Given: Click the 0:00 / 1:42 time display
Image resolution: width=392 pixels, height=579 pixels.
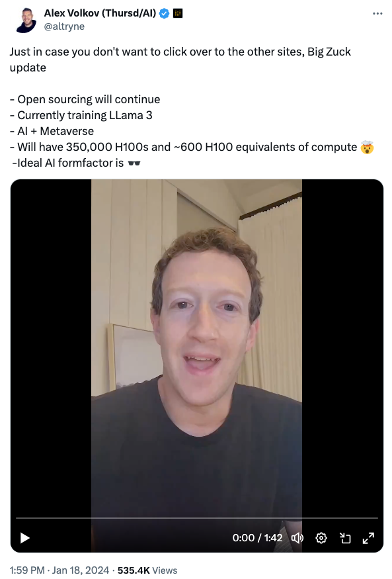Looking at the screenshot, I should (x=257, y=538).
